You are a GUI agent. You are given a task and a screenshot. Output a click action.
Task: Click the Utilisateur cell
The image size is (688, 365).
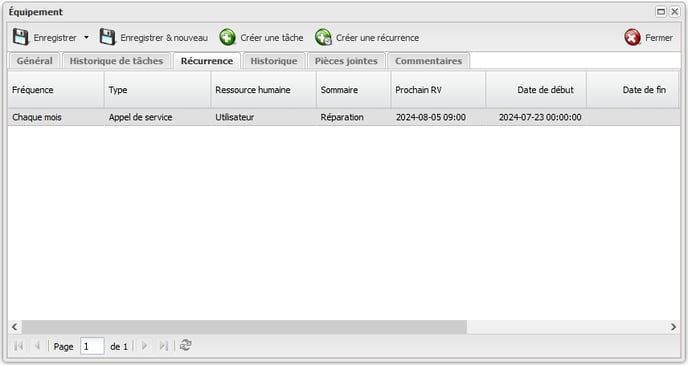tap(263, 117)
